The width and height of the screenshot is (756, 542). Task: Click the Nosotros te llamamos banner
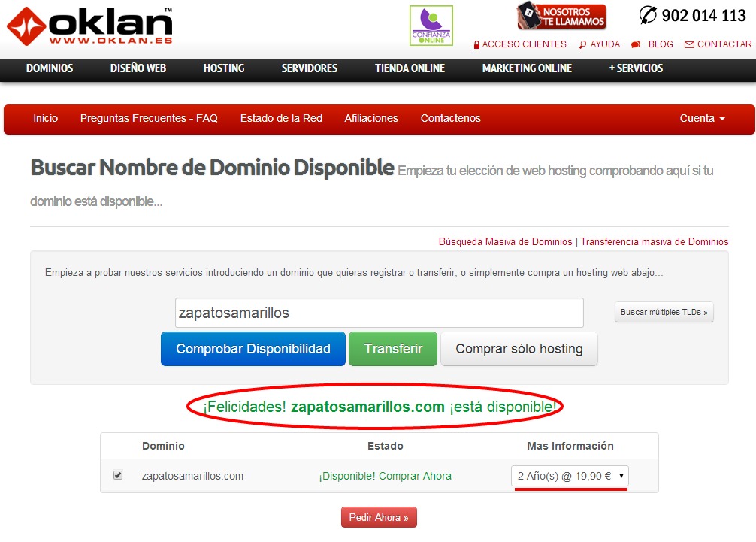coord(561,16)
